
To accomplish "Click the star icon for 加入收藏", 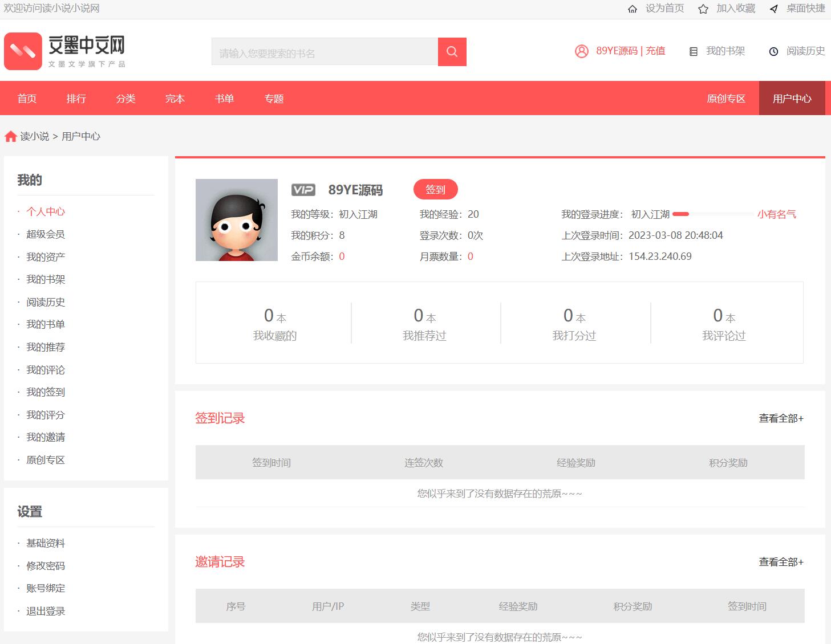I will click(703, 9).
